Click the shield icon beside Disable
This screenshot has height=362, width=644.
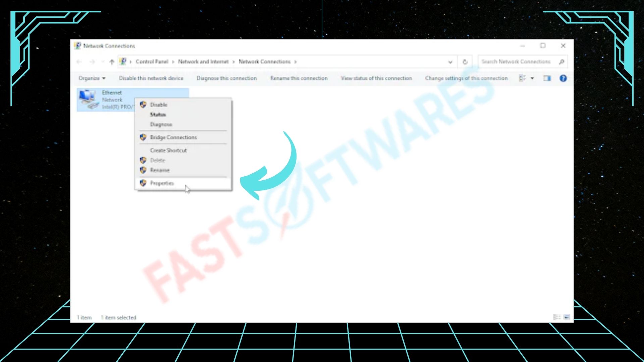click(x=143, y=105)
